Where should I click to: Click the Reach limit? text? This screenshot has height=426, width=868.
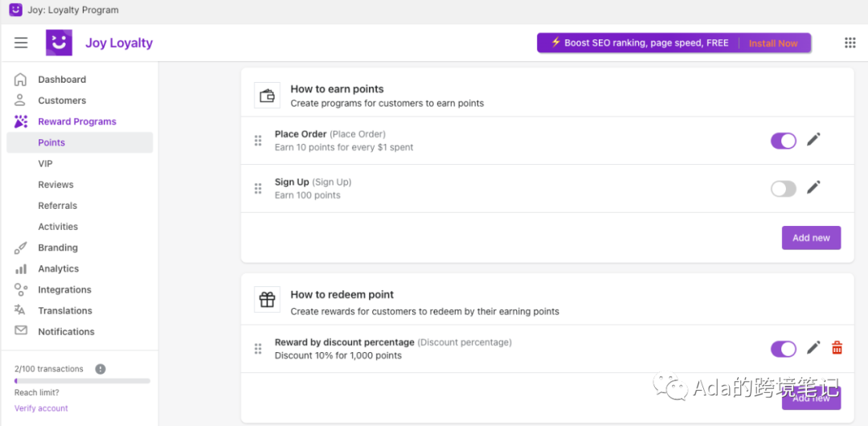click(x=36, y=393)
